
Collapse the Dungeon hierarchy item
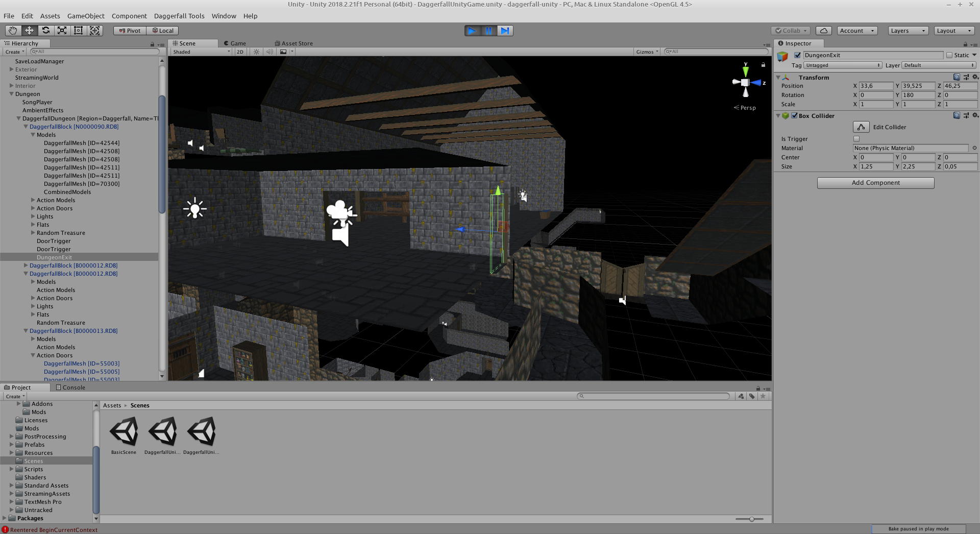[11, 94]
